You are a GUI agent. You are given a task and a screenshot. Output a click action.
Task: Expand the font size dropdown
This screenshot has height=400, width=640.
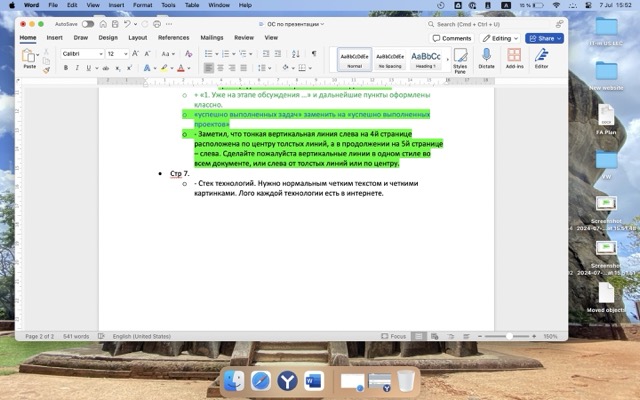tap(126, 53)
